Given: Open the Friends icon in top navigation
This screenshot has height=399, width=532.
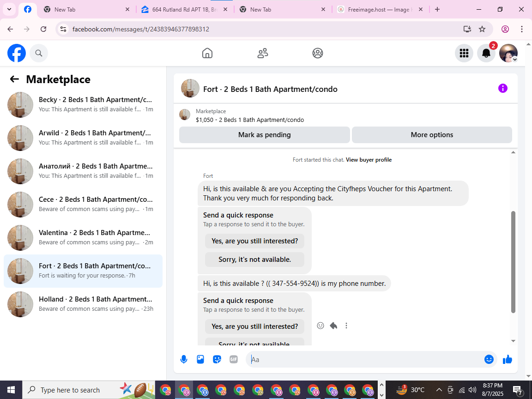Looking at the screenshot, I should click(263, 53).
